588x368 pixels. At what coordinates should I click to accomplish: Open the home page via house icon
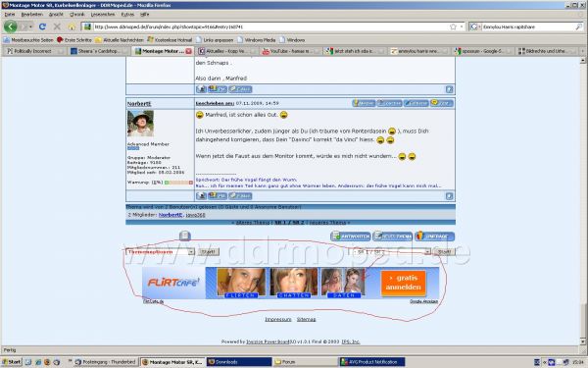click(x=72, y=26)
